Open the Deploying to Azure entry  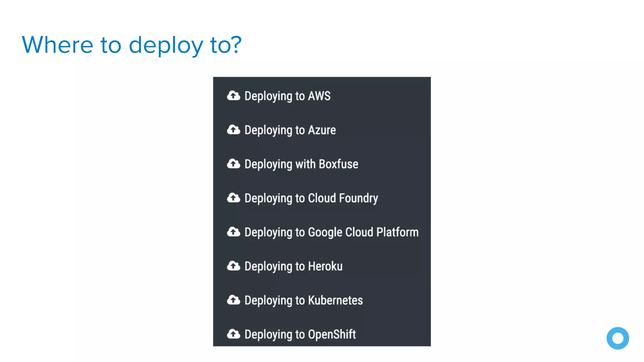pos(290,130)
